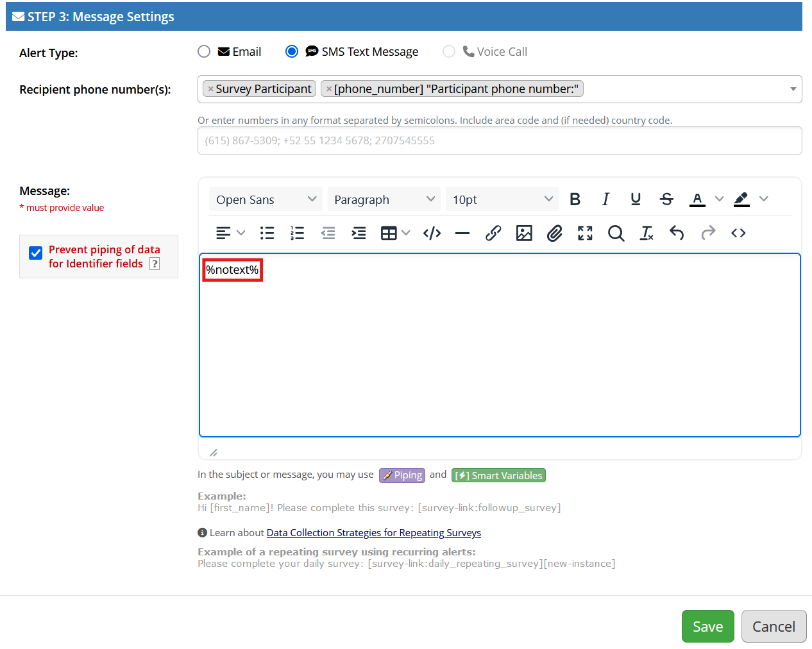
Task: Select the Voice Call alert type
Action: point(449,51)
